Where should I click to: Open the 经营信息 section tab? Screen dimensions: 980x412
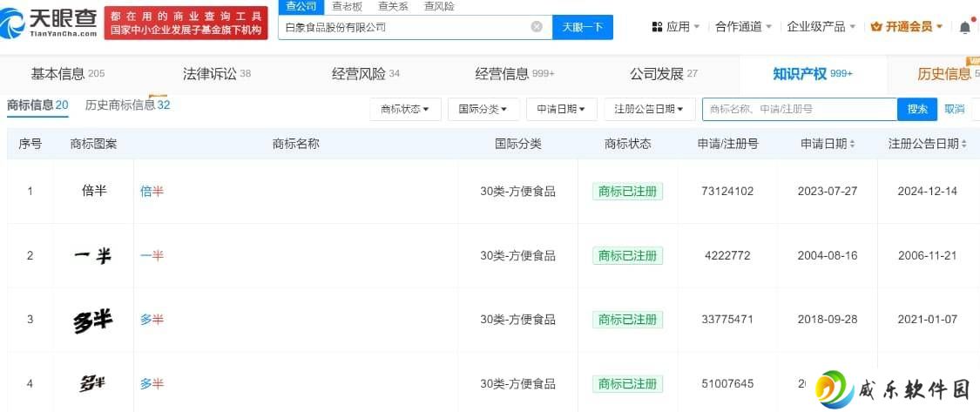tap(515, 74)
